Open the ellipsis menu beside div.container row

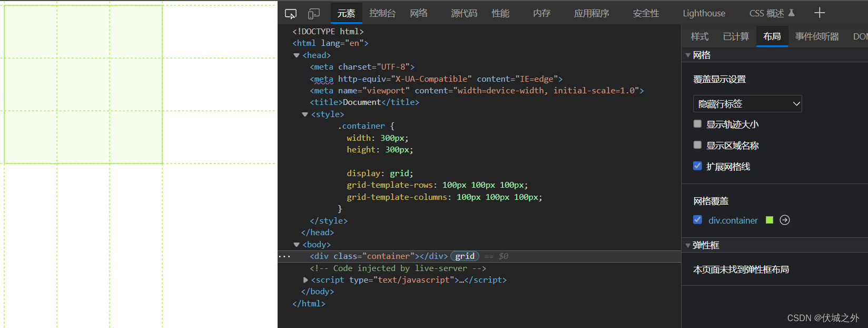284,256
